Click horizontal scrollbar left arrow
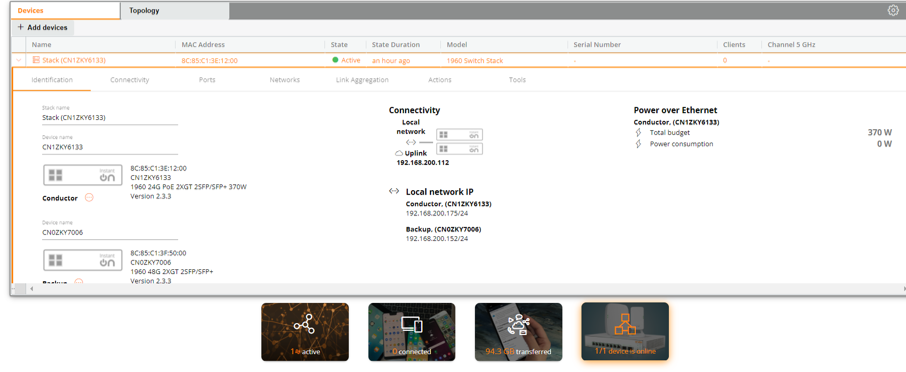The image size is (906, 372). pyautogui.click(x=31, y=288)
